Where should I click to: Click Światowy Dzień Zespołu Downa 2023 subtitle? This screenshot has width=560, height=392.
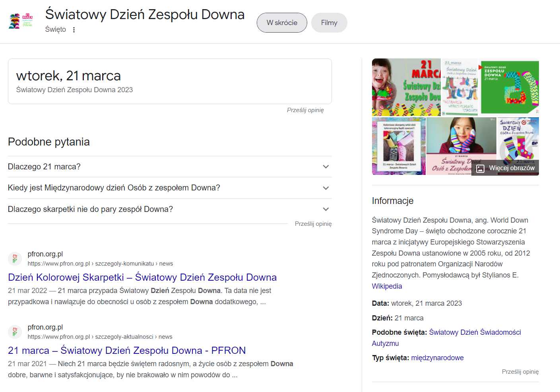tap(74, 90)
